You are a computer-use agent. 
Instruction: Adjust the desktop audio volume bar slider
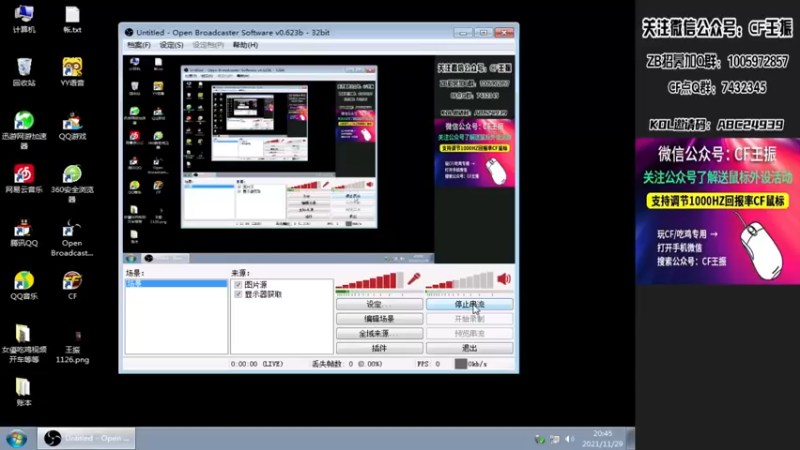click(460, 280)
